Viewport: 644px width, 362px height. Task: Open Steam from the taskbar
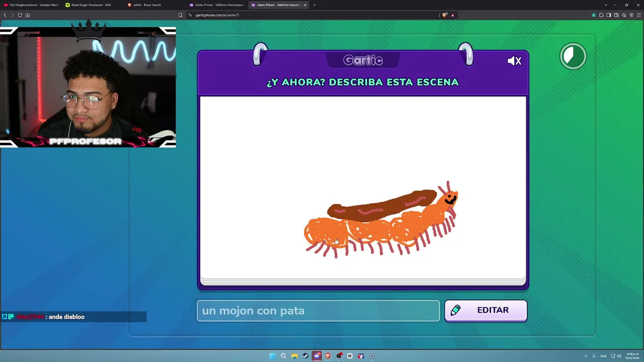point(305,356)
